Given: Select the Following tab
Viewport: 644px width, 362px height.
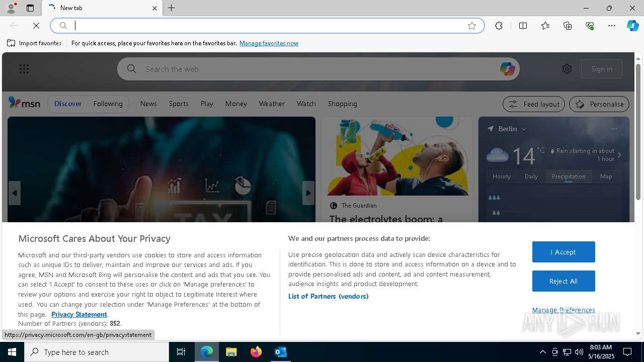Looking at the screenshot, I should point(108,104).
